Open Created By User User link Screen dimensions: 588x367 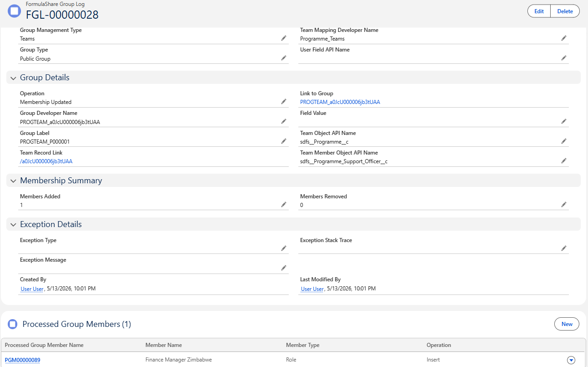[x=32, y=289]
